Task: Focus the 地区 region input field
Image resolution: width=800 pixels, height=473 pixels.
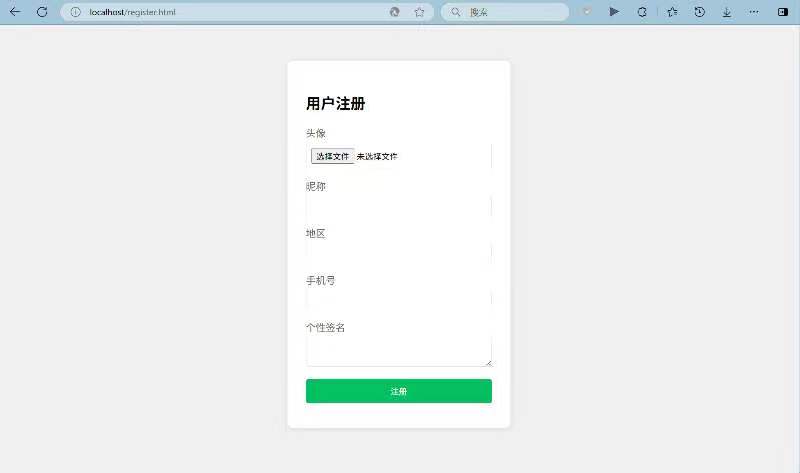Action: click(x=398, y=253)
